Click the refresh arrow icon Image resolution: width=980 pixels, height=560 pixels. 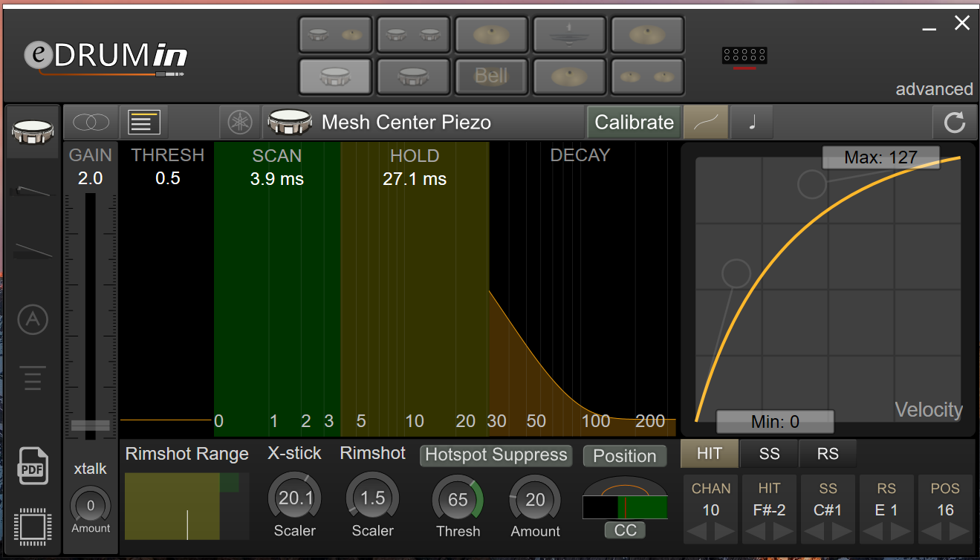[954, 122]
